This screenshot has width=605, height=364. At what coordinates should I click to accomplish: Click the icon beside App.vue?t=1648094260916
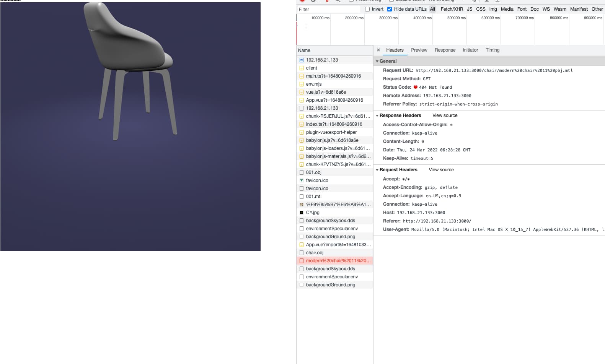(x=302, y=100)
